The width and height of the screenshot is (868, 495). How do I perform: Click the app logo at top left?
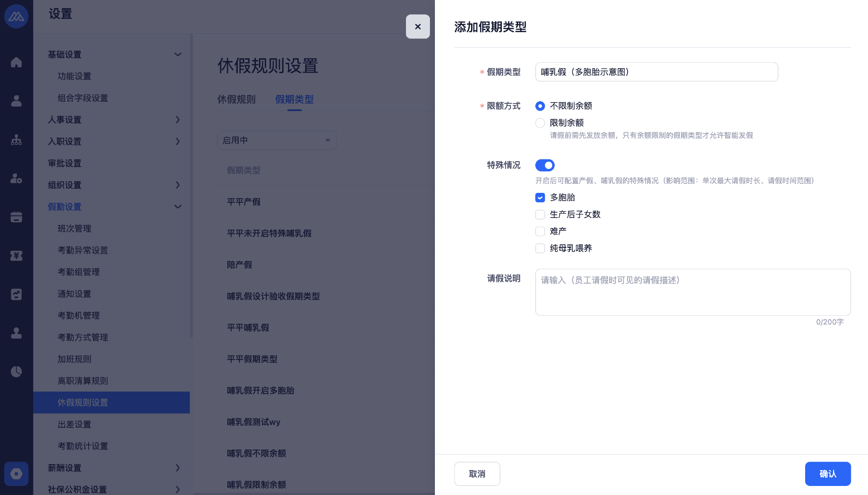pos(16,17)
